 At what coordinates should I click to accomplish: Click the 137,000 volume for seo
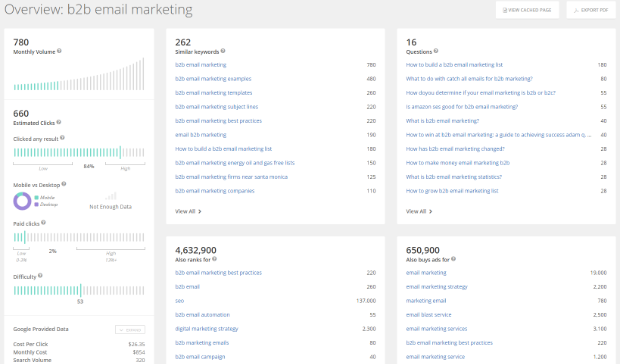366,301
